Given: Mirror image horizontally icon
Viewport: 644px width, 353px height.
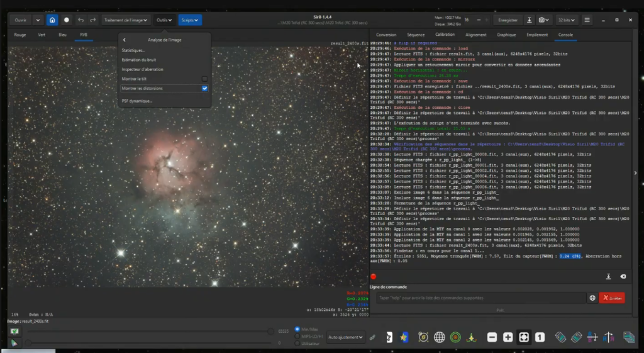Looking at the screenshot, I should click(x=592, y=337).
